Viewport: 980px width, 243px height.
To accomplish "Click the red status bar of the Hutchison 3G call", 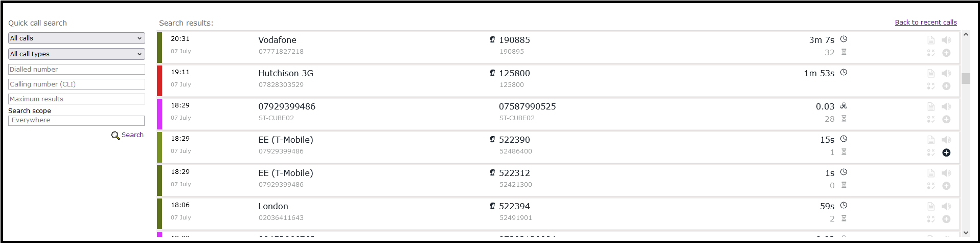I will tap(159, 81).
